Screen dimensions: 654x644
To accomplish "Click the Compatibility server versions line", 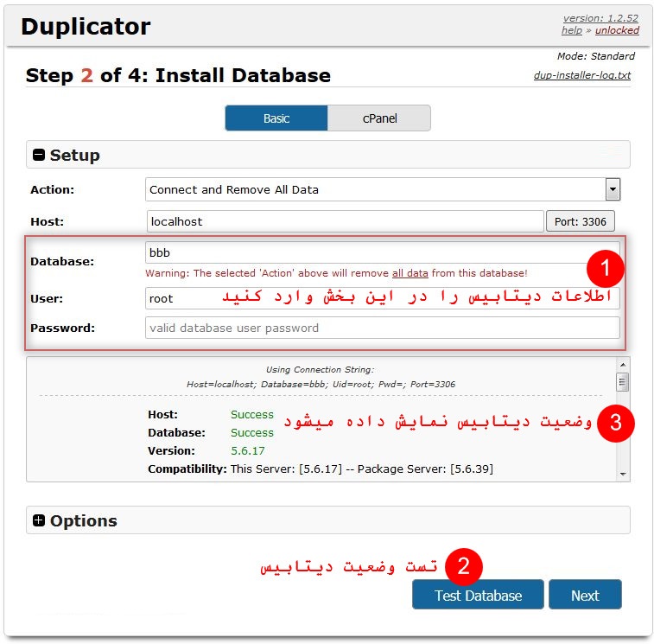I will point(362,469).
